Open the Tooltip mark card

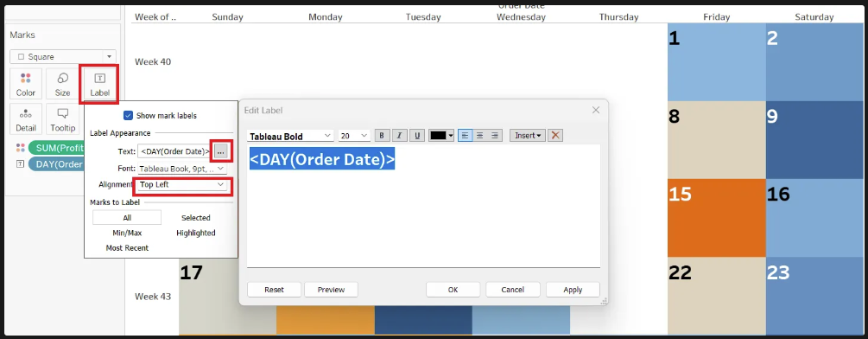(62, 119)
